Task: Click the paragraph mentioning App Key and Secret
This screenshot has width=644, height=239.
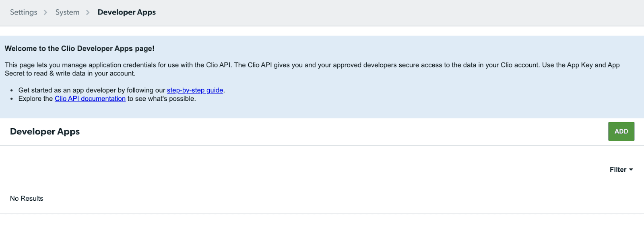Action: pos(312,69)
